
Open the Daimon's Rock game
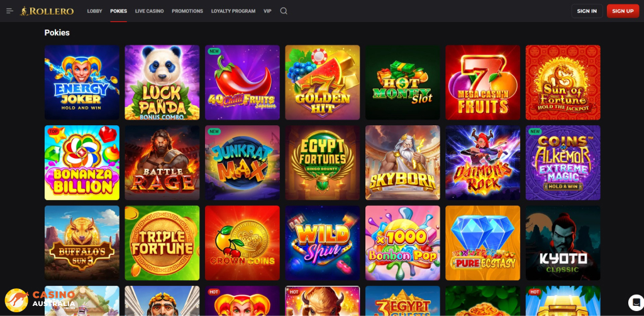(x=482, y=163)
